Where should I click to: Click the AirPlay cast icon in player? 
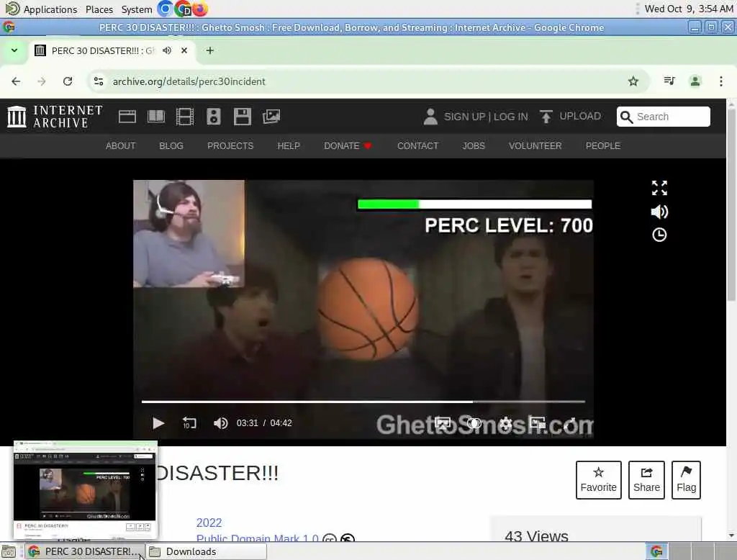click(x=443, y=423)
